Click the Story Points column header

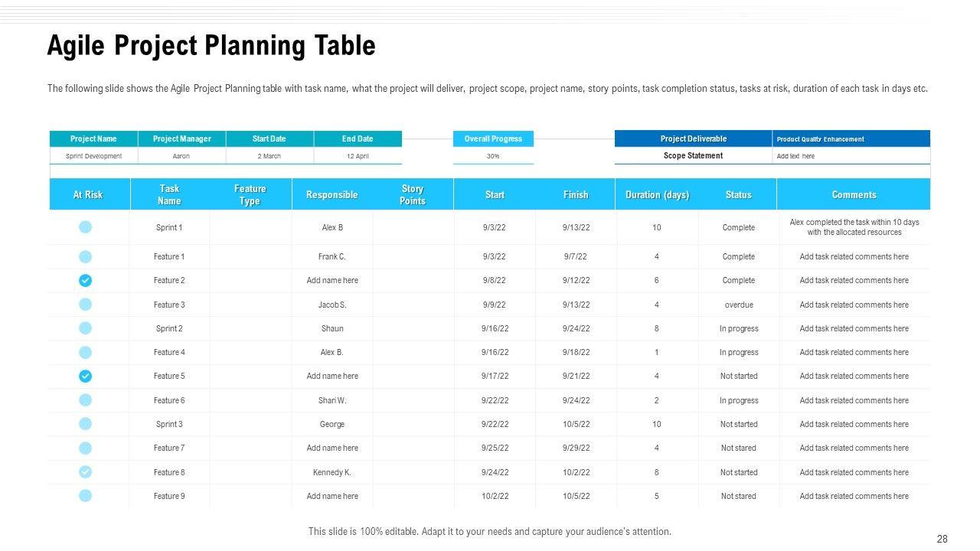413,194
